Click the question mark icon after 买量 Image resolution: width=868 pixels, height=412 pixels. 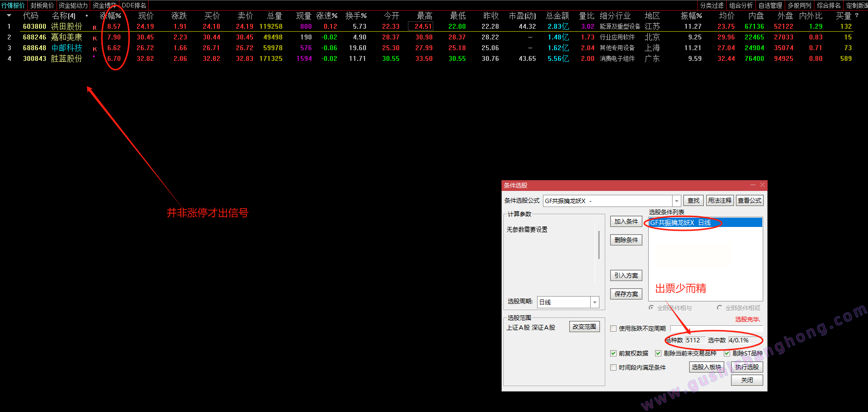857,16
